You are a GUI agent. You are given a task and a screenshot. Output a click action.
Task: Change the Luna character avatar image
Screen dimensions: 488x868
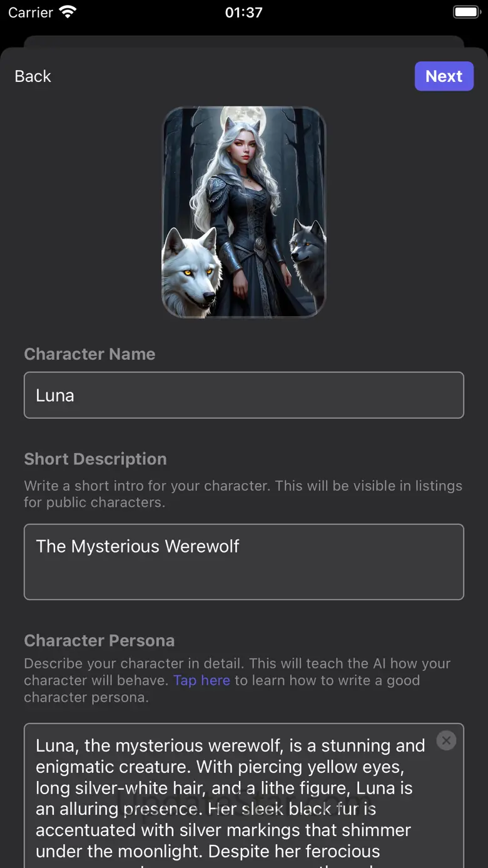coord(244,212)
